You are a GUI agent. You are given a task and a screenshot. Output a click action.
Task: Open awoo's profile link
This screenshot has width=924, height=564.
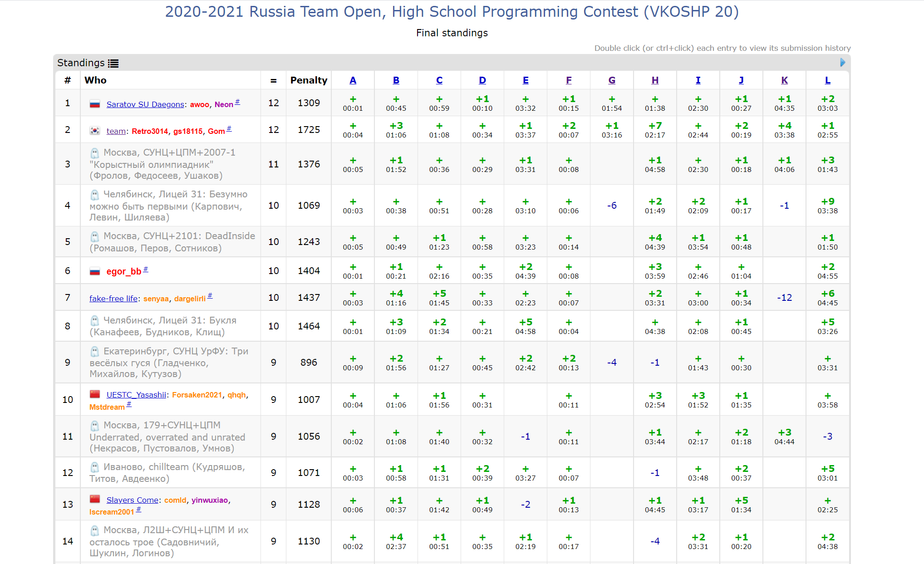[x=200, y=104]
